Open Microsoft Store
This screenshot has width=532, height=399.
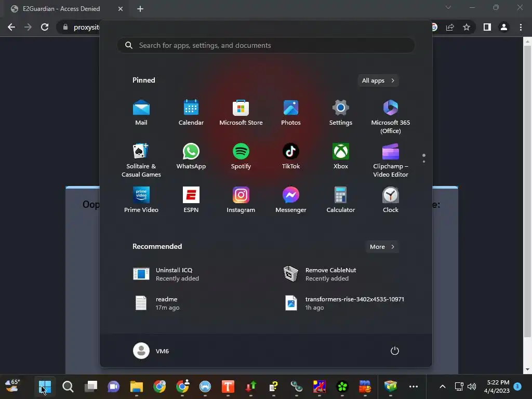(241, 113)
